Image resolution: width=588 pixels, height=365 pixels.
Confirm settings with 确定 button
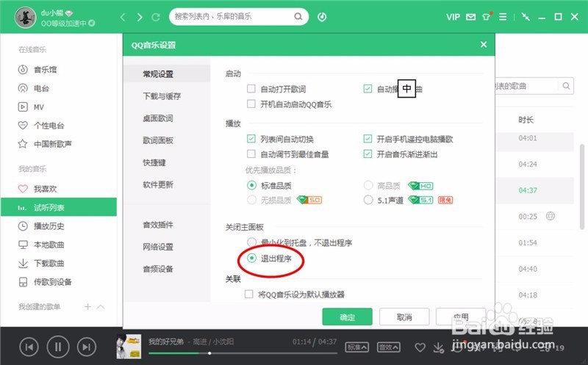(x=347, y=317)
